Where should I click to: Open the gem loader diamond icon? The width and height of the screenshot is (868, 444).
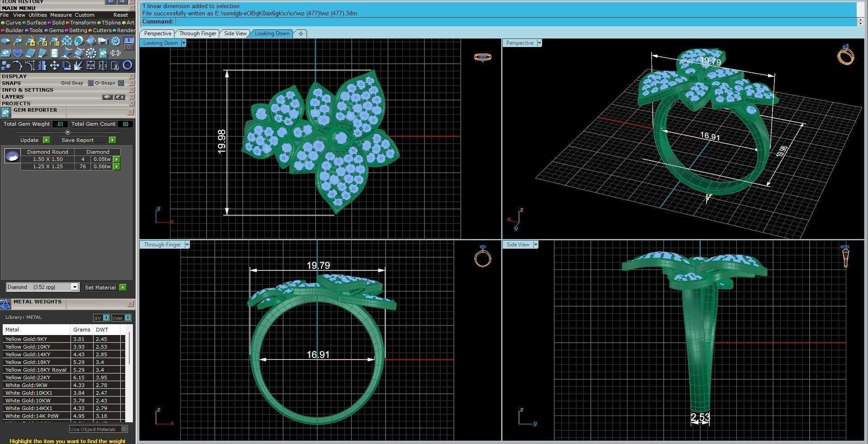pyautogui.click(x=5, y=41)
